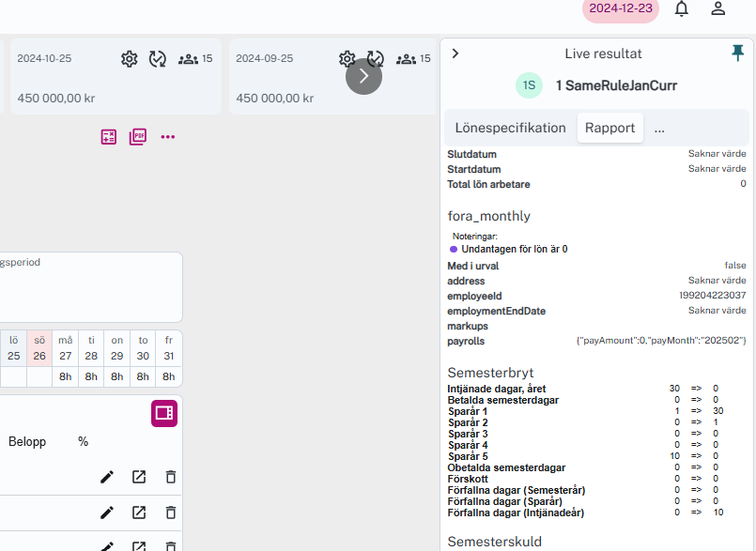Image resolution: width=756 pixels, height=551 pixels.
Task: Open the overflow tab labeled '...'
Action: pos(659,129)
